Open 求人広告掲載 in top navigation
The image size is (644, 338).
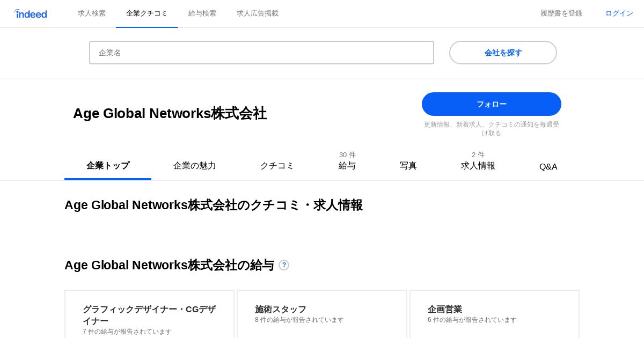point(258,13)
